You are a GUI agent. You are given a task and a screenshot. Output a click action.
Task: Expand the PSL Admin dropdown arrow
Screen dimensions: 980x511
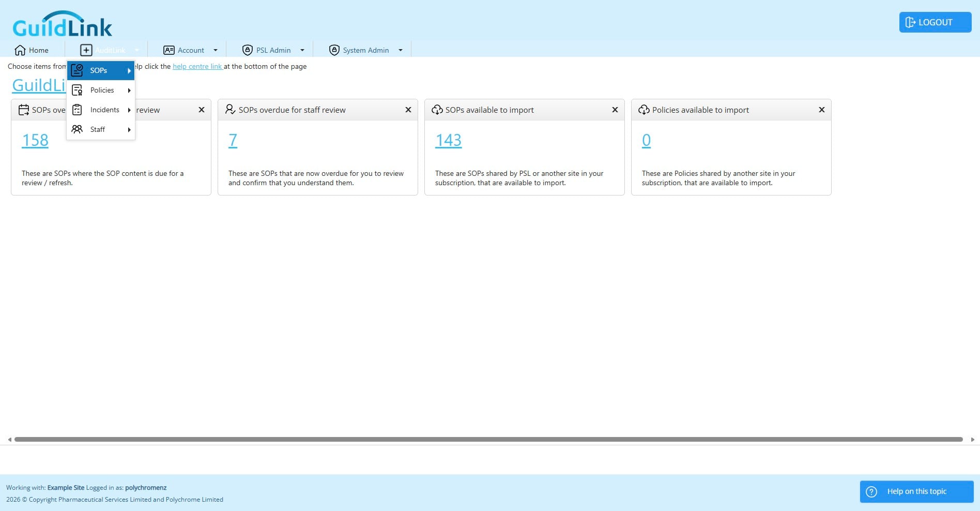pos(302,50)
